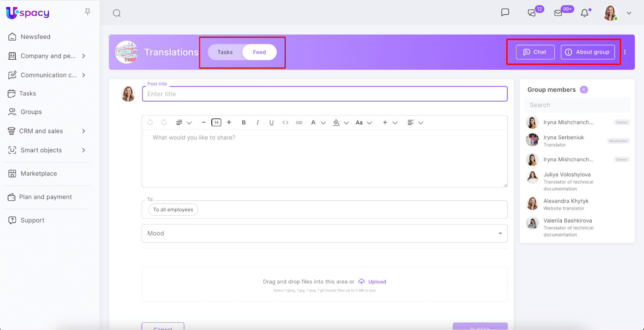The width and height of the screenshot is (644, 330).
Task: Insert a link using the link icon
Action: tap(299, 123)
